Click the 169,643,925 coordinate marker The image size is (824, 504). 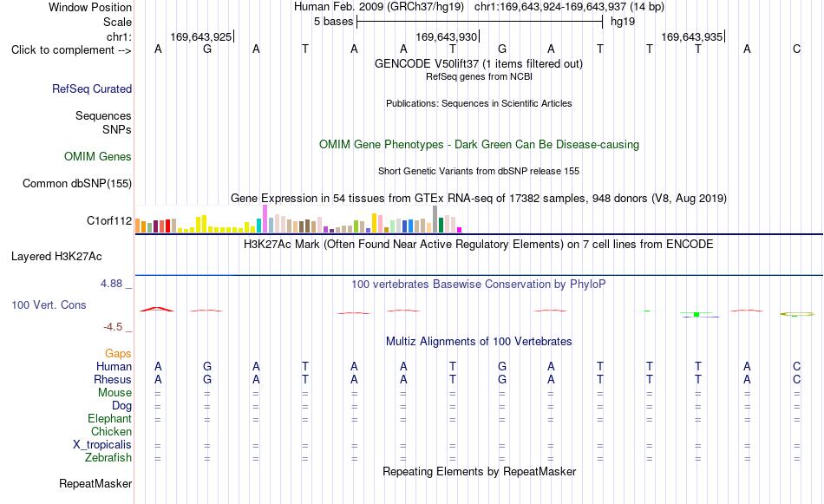(x=200, y=36)
